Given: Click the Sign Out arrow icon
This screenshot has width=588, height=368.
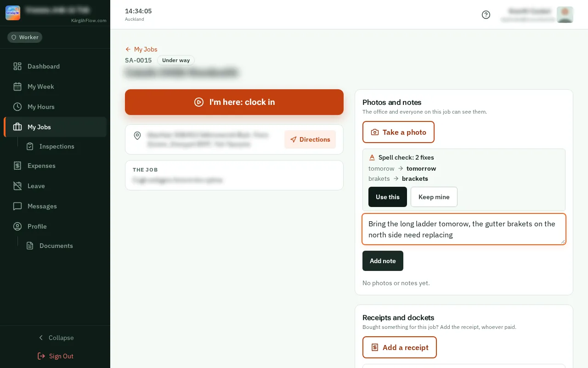Looking at the screenshot, I should tap(41, 356).
